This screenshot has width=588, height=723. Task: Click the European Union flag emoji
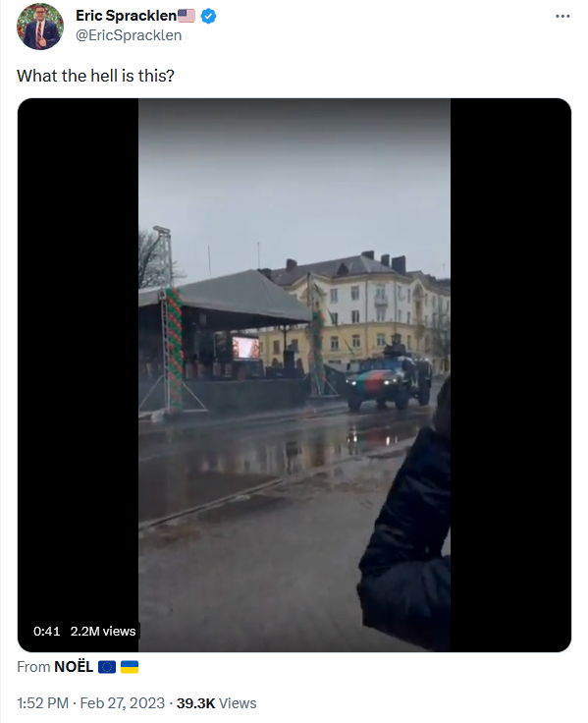coord(107,667)
